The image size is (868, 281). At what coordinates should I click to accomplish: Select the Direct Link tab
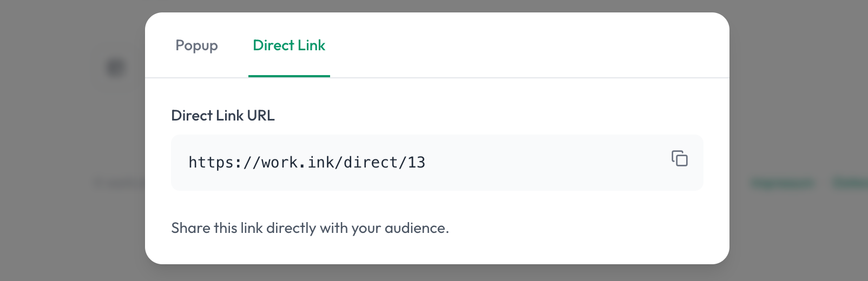pyautogui.click(x=289, y=45)
